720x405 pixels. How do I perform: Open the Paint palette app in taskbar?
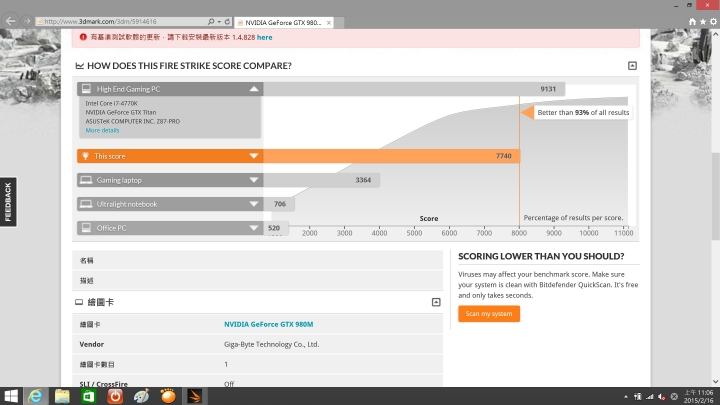(x=141, y=396)
